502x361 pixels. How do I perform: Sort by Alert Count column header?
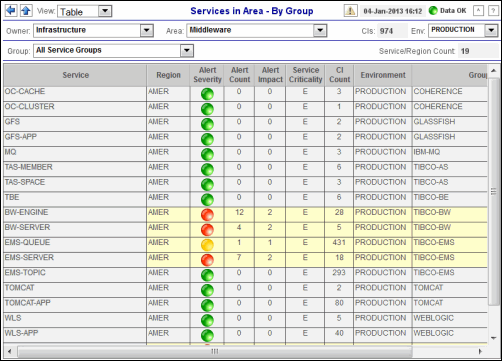click(x=239, y=75)
